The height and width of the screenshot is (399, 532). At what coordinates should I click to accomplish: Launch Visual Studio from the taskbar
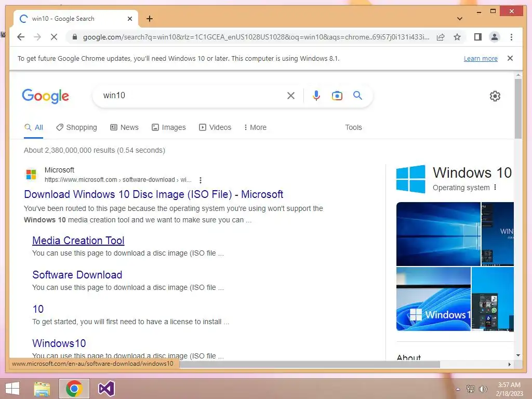[106, 389]
